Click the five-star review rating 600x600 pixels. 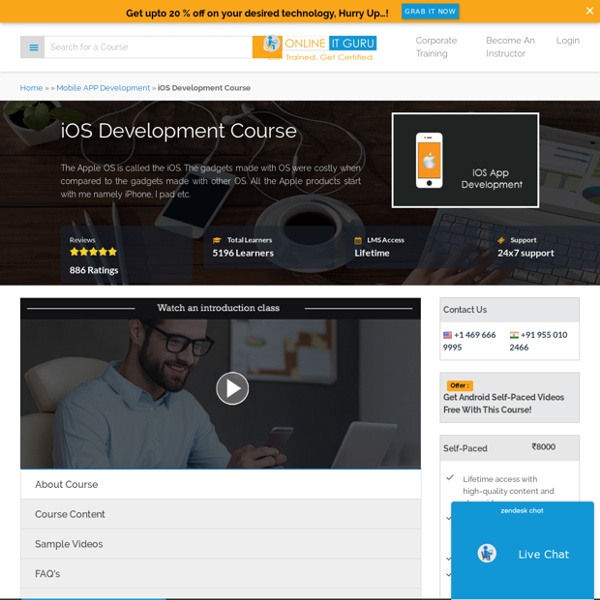[93, 252]
